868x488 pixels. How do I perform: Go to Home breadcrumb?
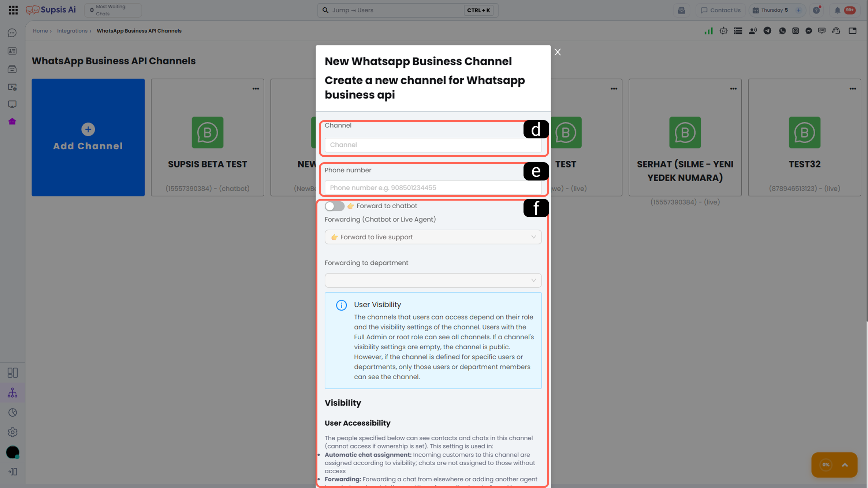point(40,31)
